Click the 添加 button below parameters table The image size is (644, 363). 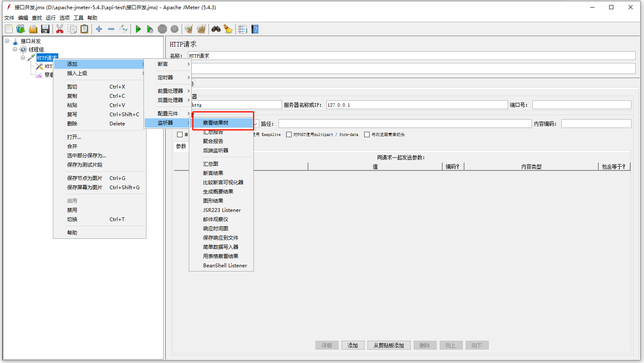(353, 345)
